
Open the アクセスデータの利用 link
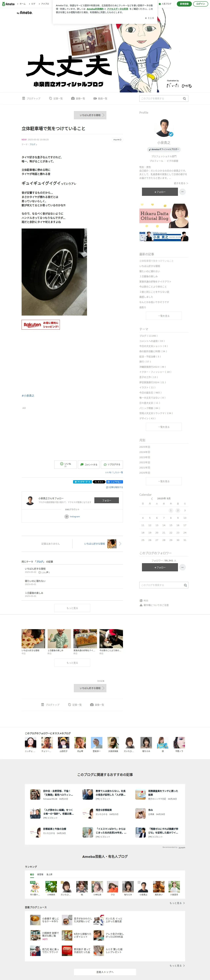[x=117, y=9]
